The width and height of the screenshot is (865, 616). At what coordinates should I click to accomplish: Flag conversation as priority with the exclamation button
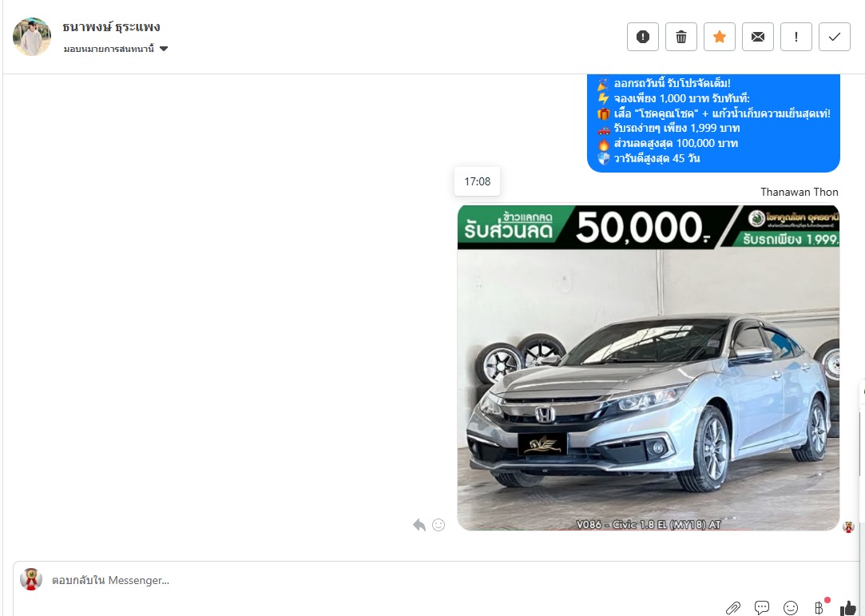coord(796,37)
